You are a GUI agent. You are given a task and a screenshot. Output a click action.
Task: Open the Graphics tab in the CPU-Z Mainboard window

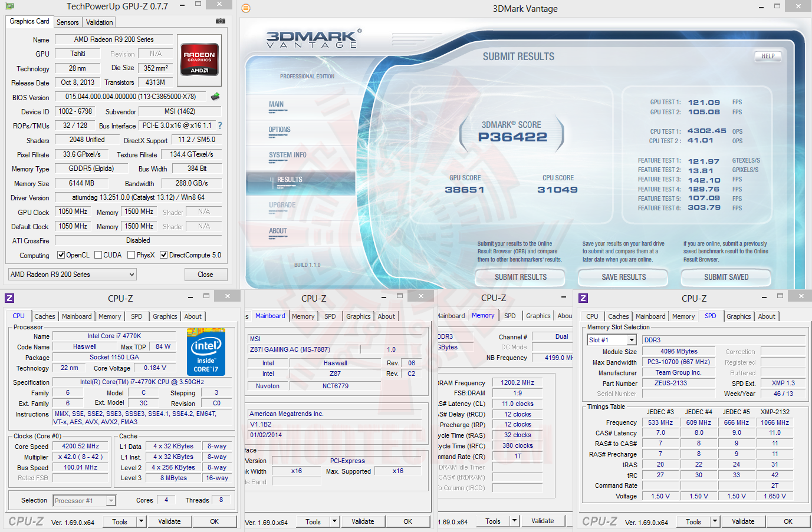tap(359, 316)
